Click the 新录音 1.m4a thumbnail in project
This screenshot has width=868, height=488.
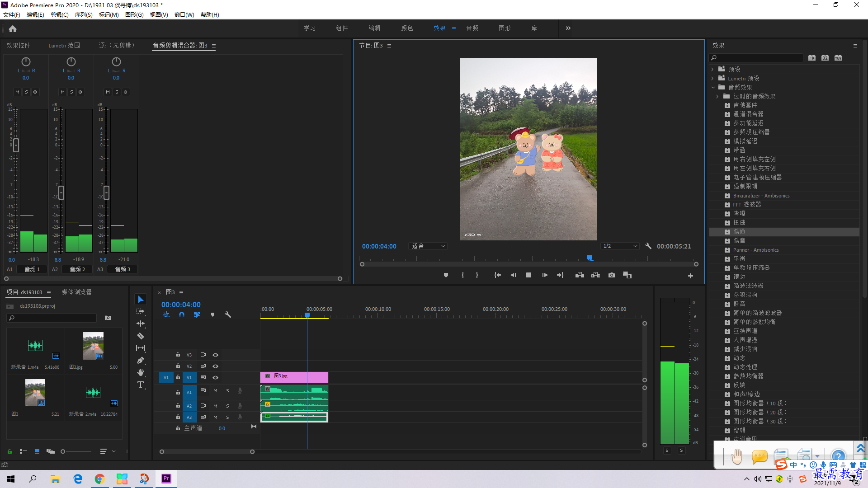(35, 346)
